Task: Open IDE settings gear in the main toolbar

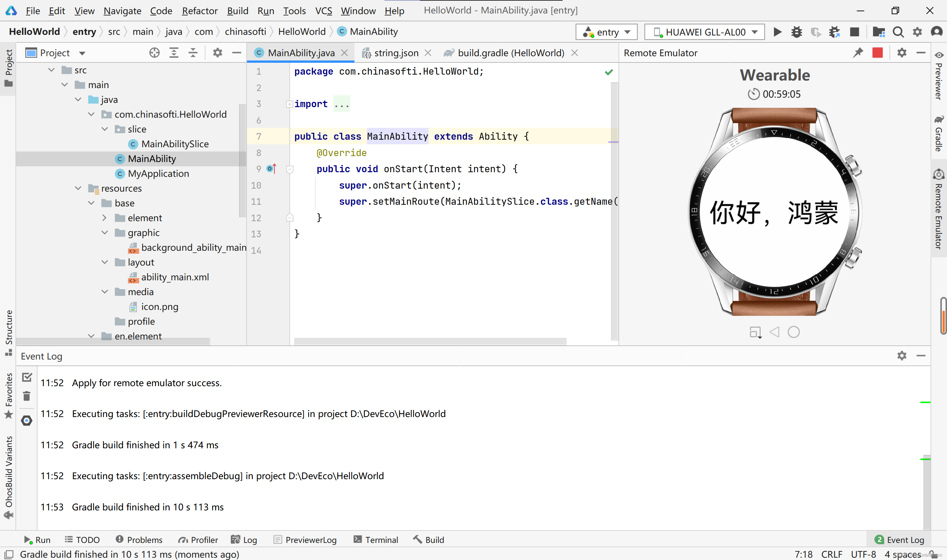Action: (917, 32)
